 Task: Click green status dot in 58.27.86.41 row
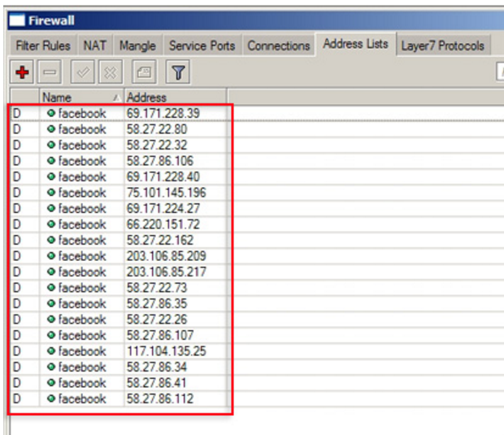pyautogui.click(x=50, y=383)
